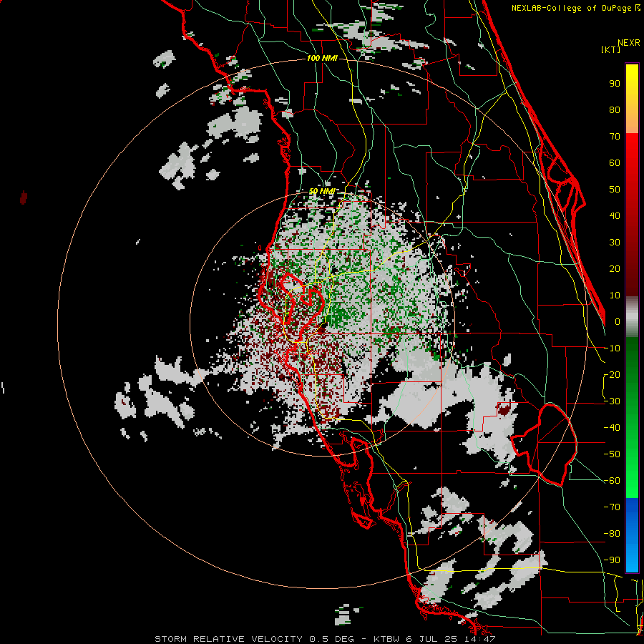Click the -10 value on velocity scale

[612, 348]
